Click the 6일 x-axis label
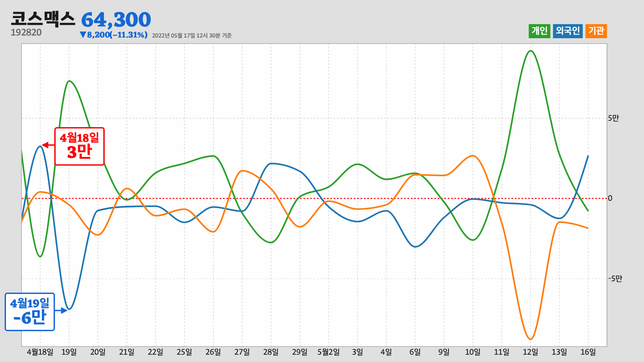Viewport: 644px width, 362px height. pyautogui.click(x=415, y=352)
